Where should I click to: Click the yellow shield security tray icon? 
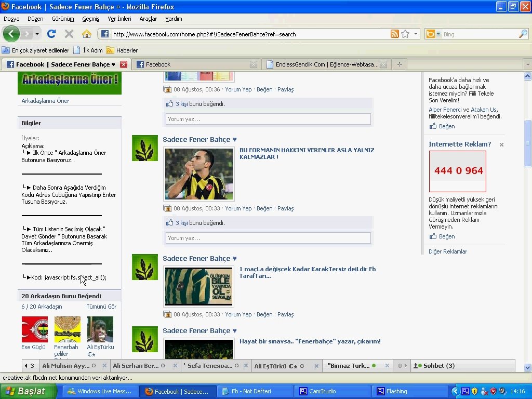tap(475, 391)
